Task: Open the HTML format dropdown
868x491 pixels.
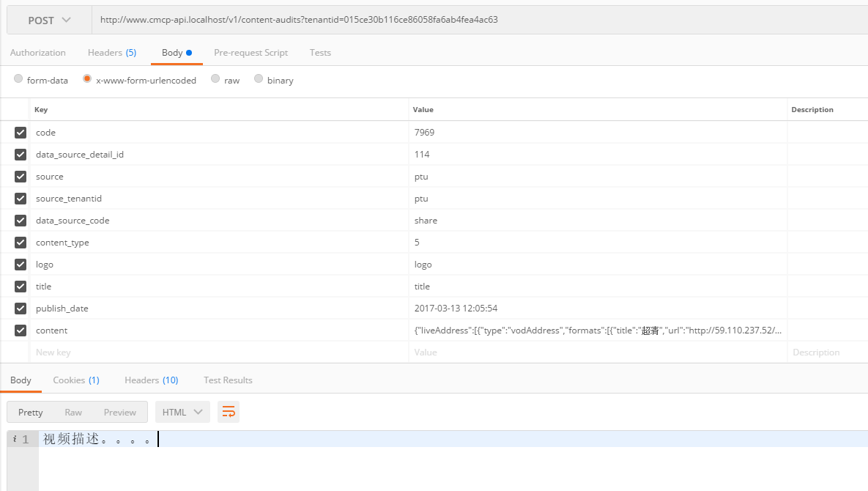Action: coord(182,412)
